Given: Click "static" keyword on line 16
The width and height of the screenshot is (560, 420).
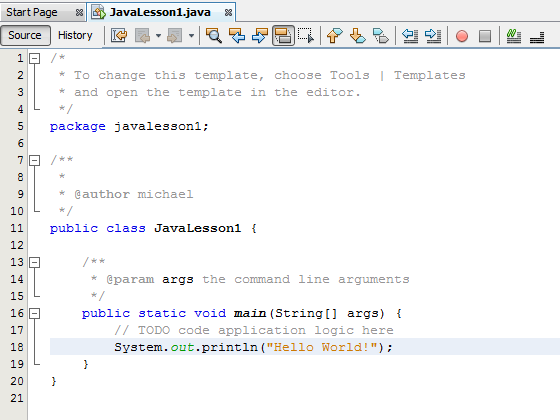Looking at the screenshot, I should coord(162,313).
